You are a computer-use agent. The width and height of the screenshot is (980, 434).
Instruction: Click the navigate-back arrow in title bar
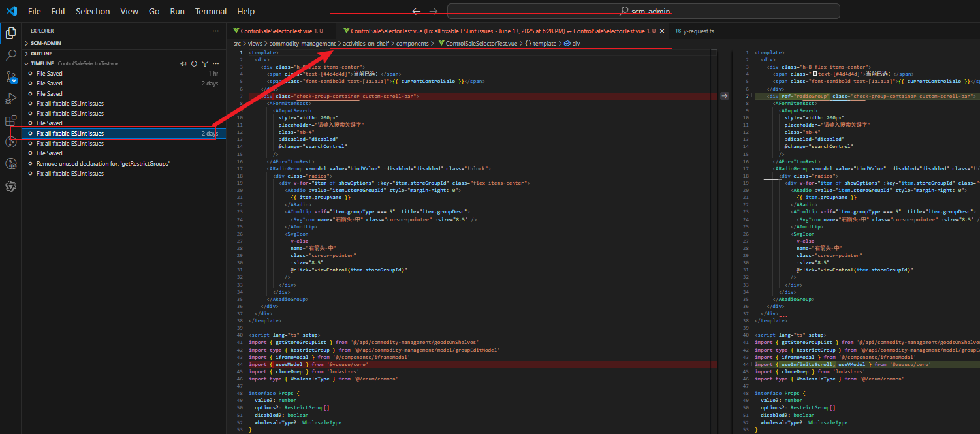pyautogui.click(x=416, y=11)
